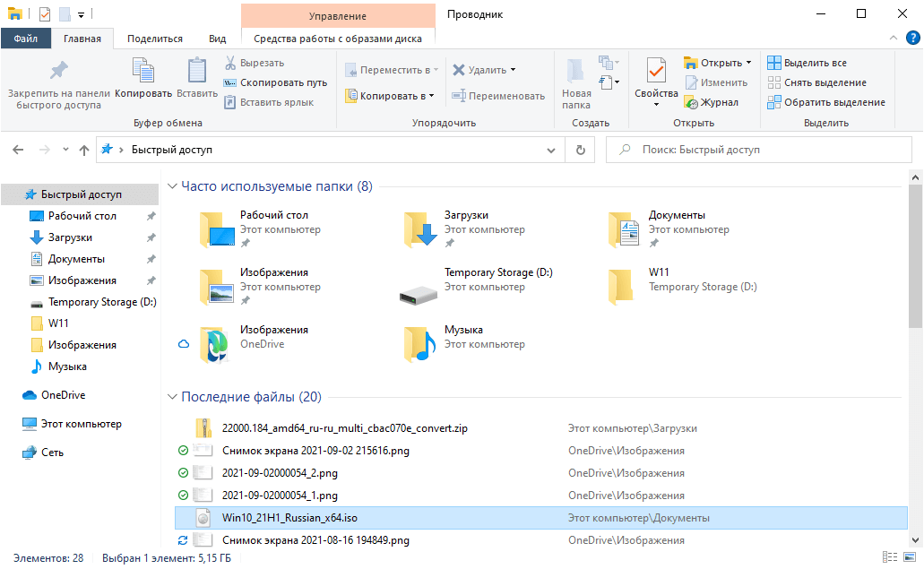The image size is (924, 569).
Task: Open Журнал history button
Action: (712, 102)
